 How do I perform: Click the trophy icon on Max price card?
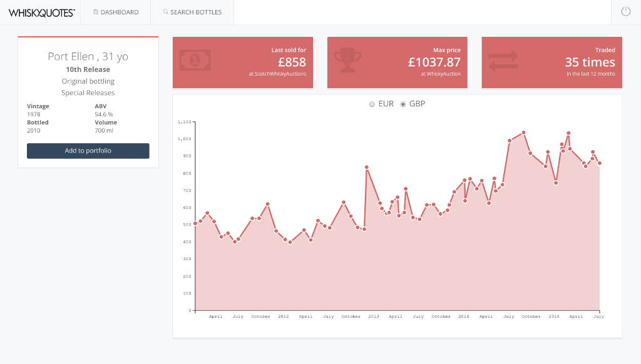[347, 61]
